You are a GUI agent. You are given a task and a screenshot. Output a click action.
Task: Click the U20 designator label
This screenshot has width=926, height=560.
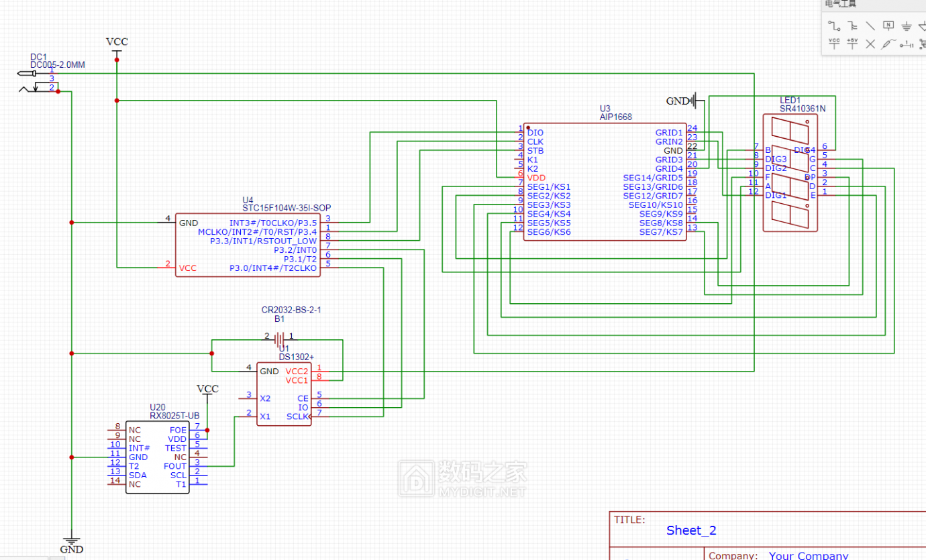(x=157, y=407)
